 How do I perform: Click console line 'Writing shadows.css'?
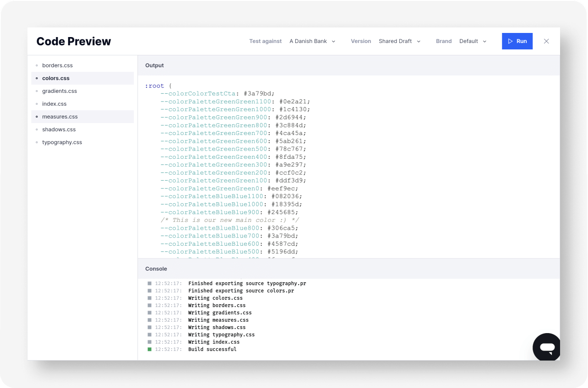pos(217,327)
